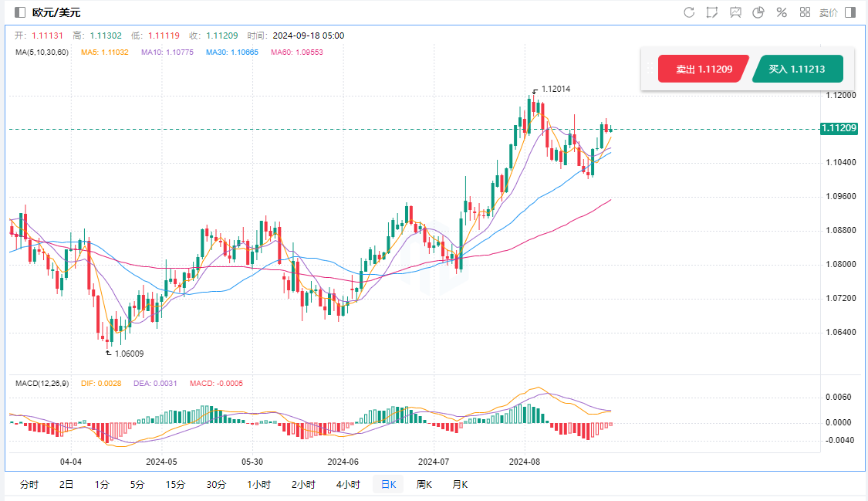
Task: Click the green 买入 1.11213 button
Action: point(797,69)
